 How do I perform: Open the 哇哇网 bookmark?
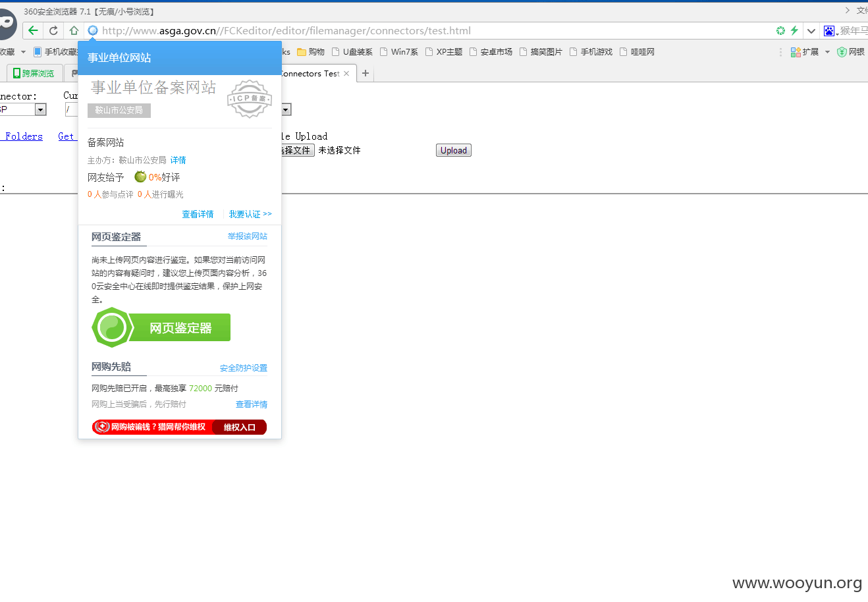point(637,52)
